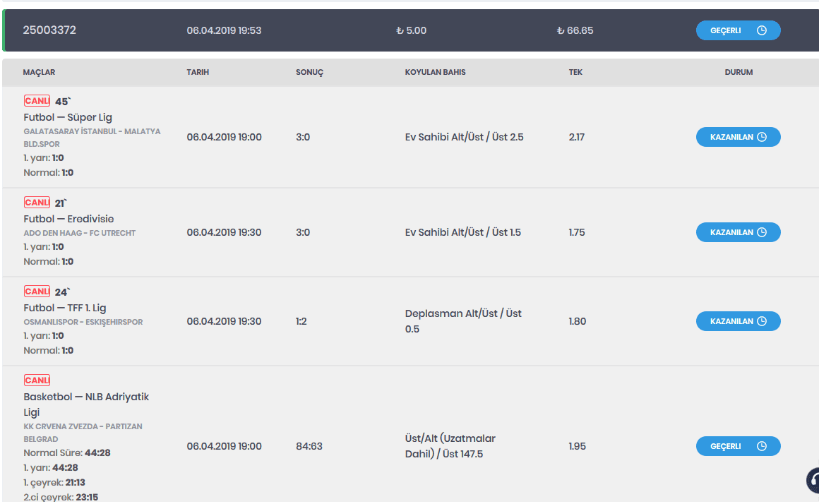This screenshot has width=819, height=504.
Task: Click clock icon on basketball Geçerli badge
Action: 761,446
